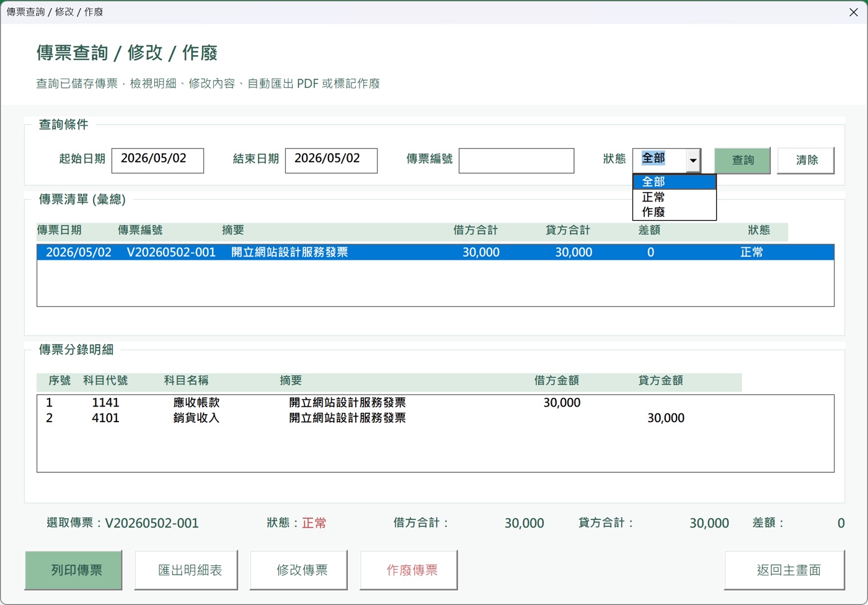Screen dimensions: 868x605
Task: Click the 清除 clear button
Action: [x=806, y=160]
